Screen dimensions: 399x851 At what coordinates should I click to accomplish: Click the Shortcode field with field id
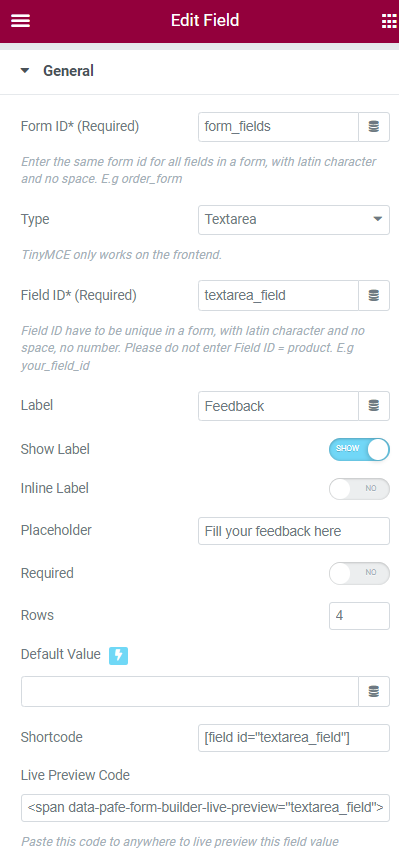(294, 738)
